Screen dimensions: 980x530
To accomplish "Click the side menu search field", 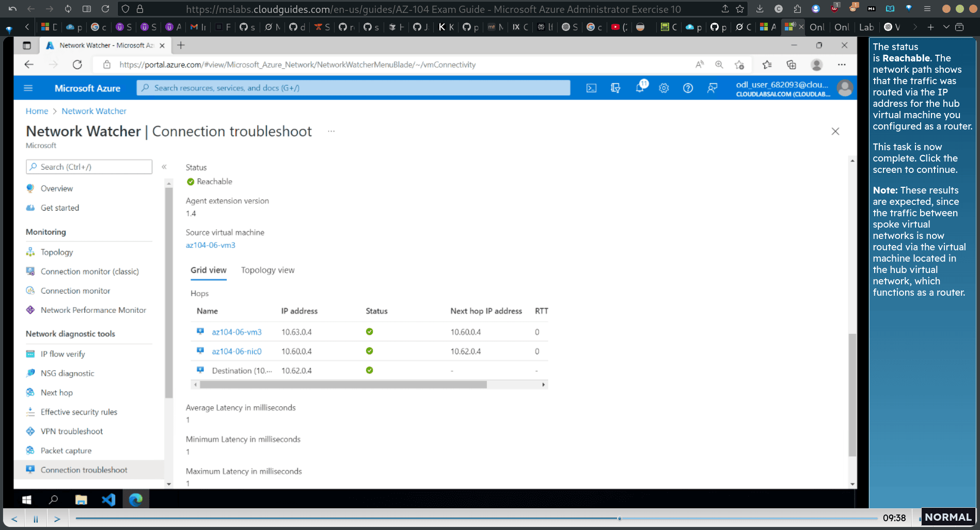I will pos(89,167).
